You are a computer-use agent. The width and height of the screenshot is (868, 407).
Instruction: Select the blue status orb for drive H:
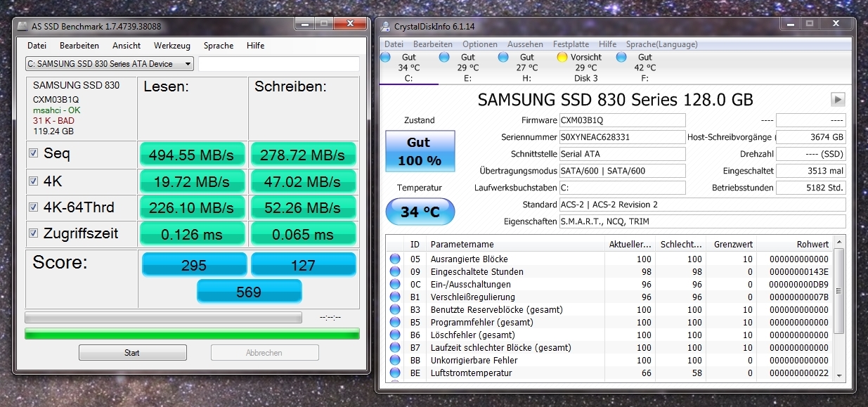[503, 57]
